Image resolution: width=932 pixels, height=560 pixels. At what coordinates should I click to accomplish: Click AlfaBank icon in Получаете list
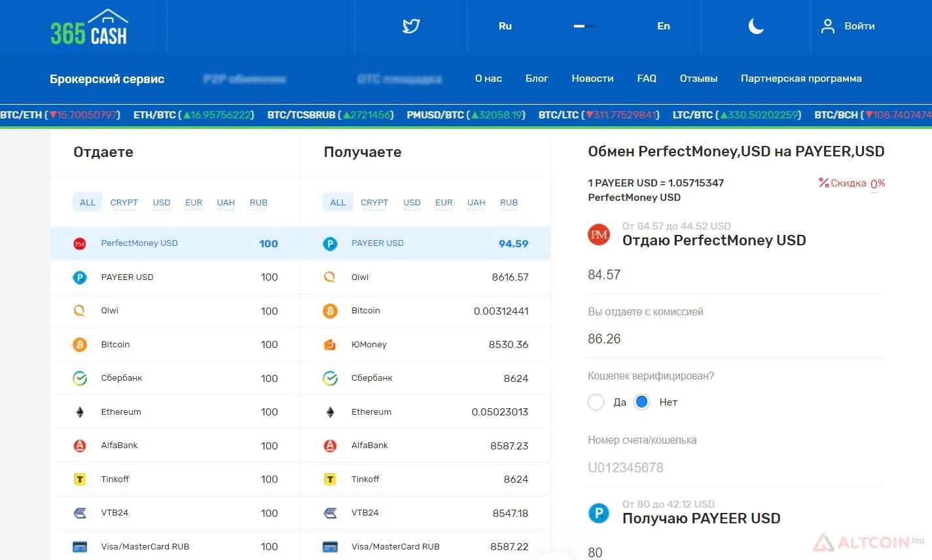click(330, 446)
